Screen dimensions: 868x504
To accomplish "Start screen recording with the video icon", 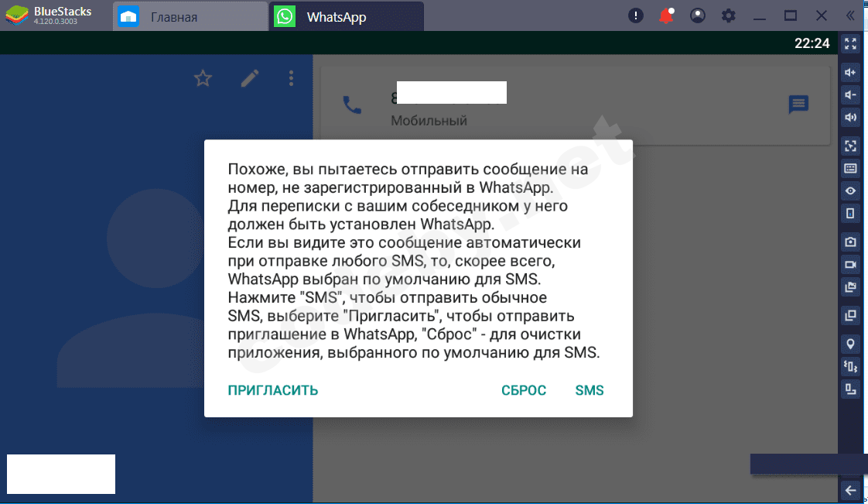I will point(850,265).
